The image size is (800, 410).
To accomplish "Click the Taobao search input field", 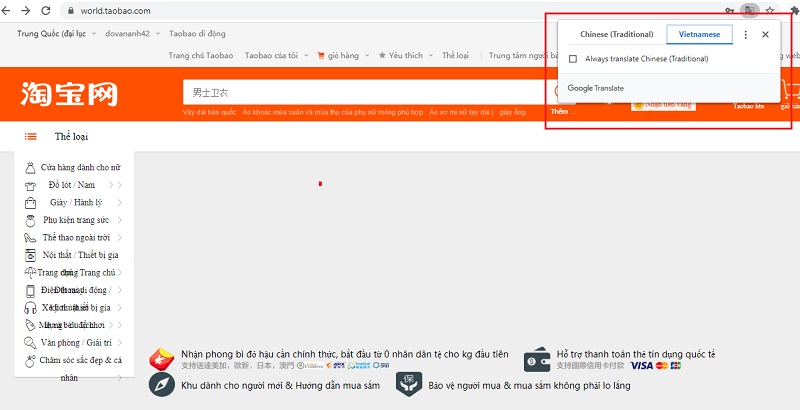I will click(x=365, y=92).
